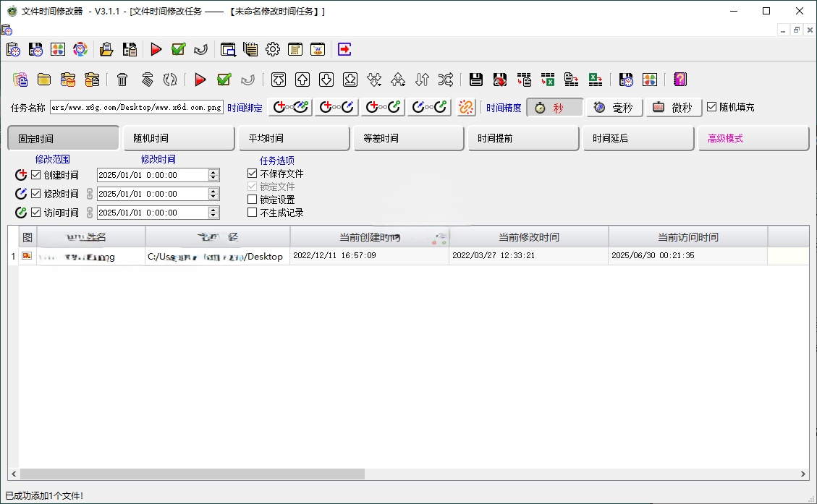Click the window layout icon in top toolbar

click(228, 49)
